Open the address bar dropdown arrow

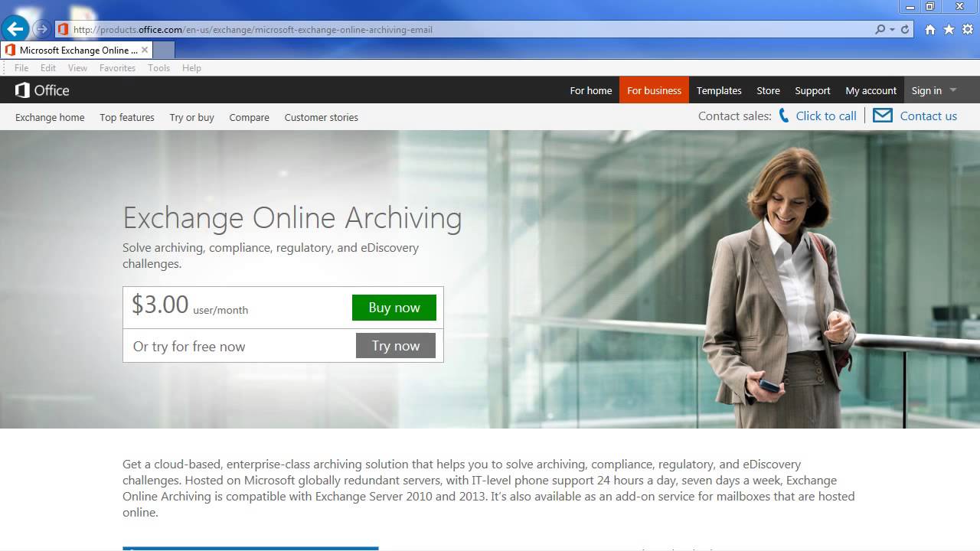point(892,29)
